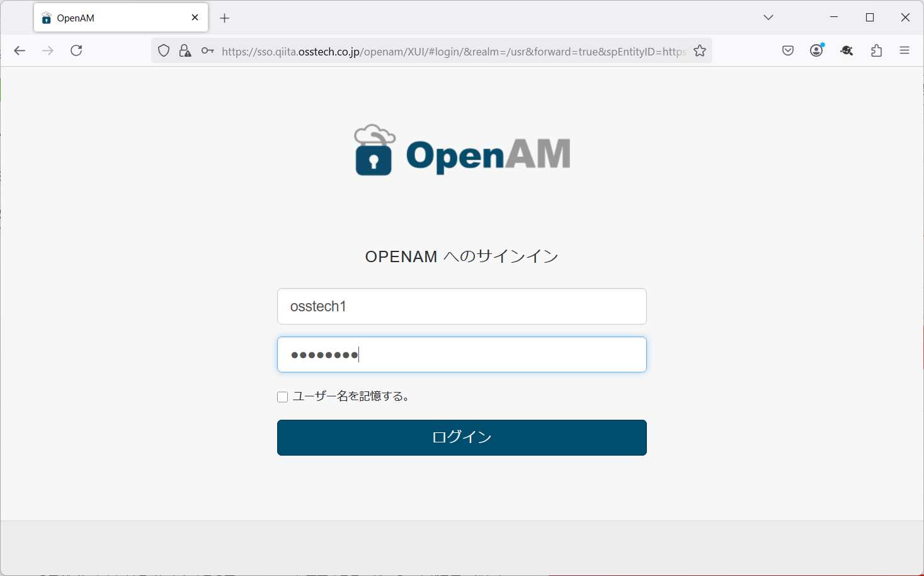Screen dimensions: 924x576
Task: Open a new tab with plus button
Action: click(x=224, y=19)
